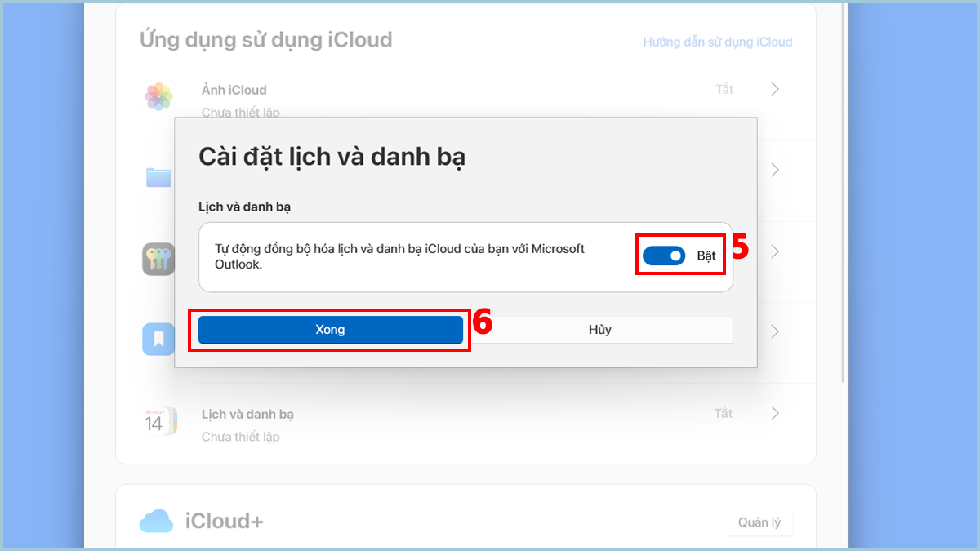980x551 pixels.
Task: Click the Ứng dụng sử dụng iCloud heading
Action: point(266,39)
